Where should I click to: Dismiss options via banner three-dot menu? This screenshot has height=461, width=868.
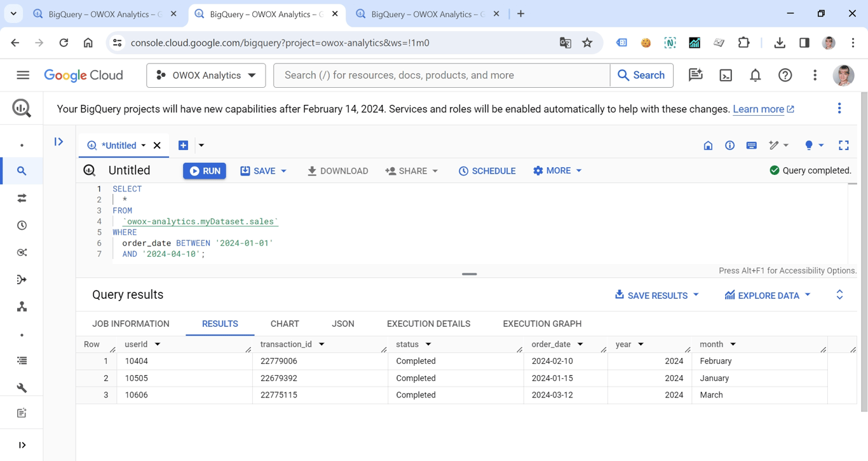(x=839, y=109)
